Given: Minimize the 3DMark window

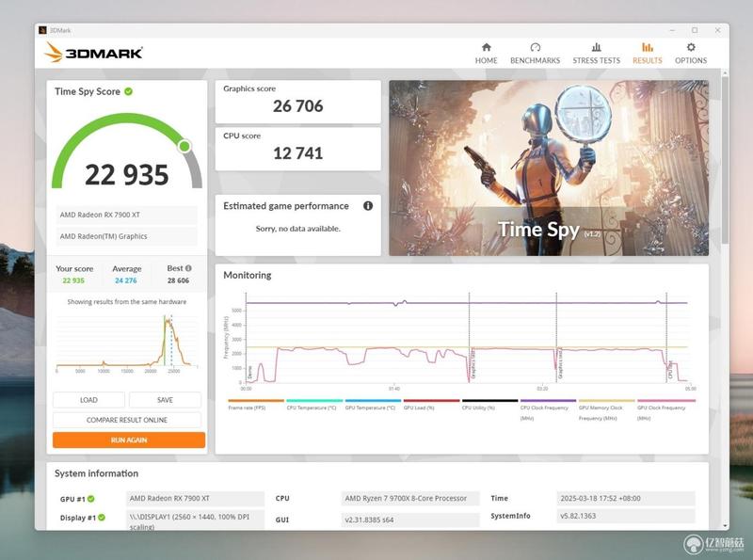Looking at the screenshot, I should (672, 30).
